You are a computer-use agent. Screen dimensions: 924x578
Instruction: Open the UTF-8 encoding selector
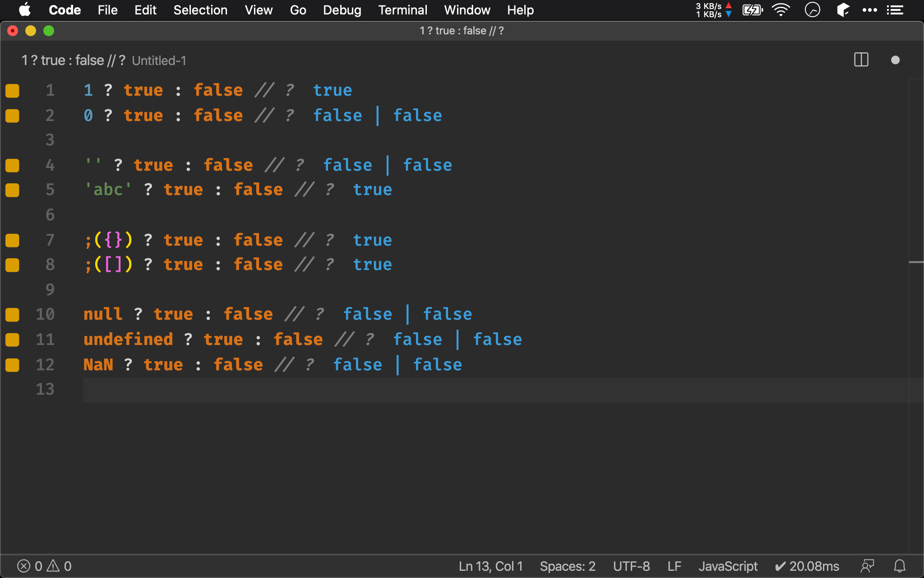pos(631,566)
